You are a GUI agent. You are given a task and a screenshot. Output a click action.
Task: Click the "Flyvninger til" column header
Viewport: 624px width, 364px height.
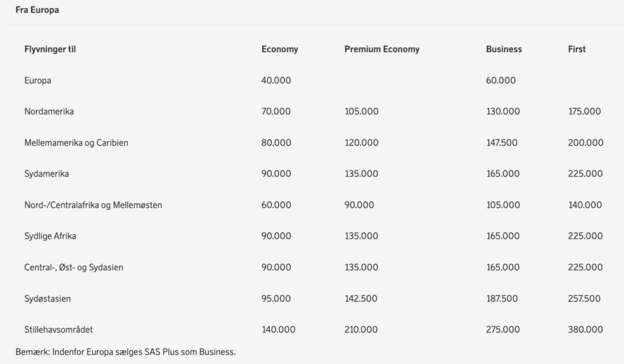tap(50, 49)
